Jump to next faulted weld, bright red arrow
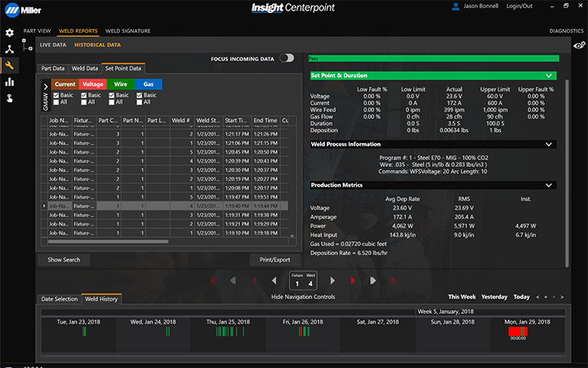This screenshot has width=588, height=368. pyautogui.click(x=353, y=280)
